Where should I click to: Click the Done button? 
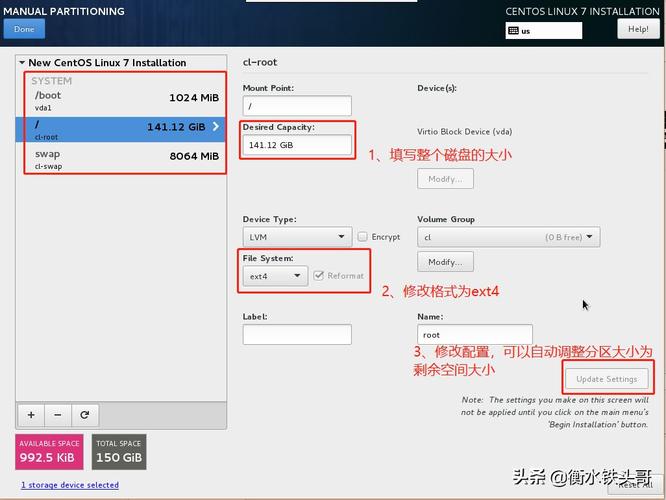(x=24, y=29)
